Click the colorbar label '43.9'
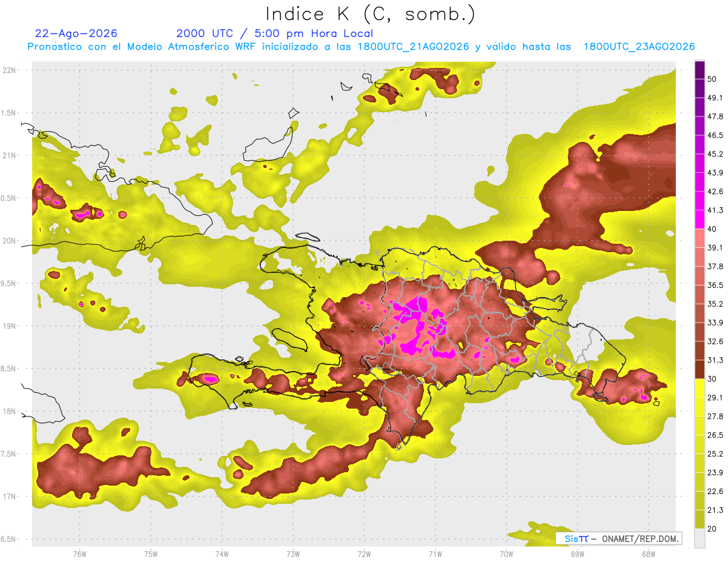The image size is (728, 562). coord(715,173)
